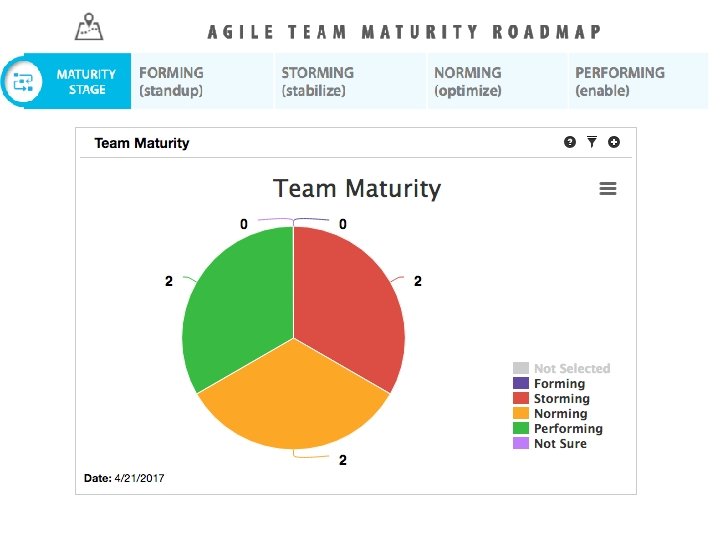Screen dimensions: 720x540
Task: Toggle Performing series in legend
Action: (x=567, y=428)
